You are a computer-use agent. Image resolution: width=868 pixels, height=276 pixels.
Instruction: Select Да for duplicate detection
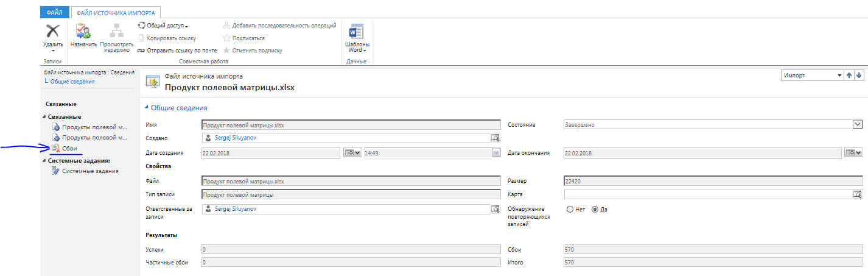[595, 210]
